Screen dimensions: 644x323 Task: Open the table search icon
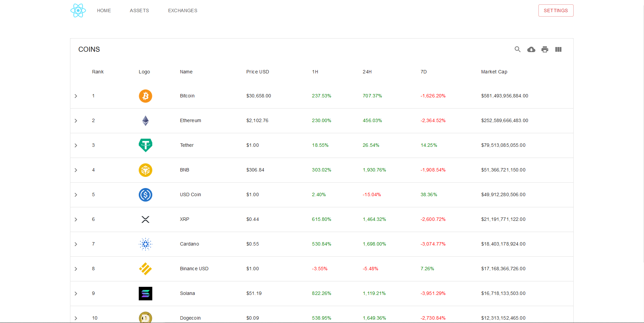[x=517, y=49]
